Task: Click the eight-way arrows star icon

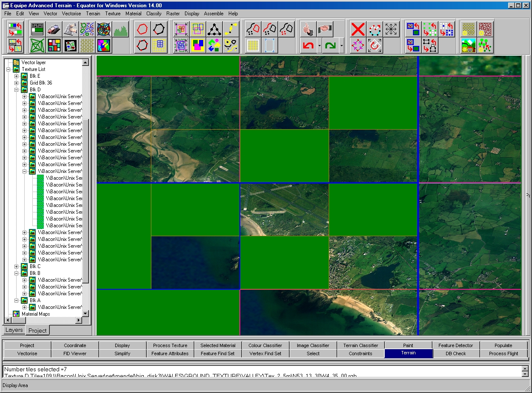Action: click(x=392, y=29)
